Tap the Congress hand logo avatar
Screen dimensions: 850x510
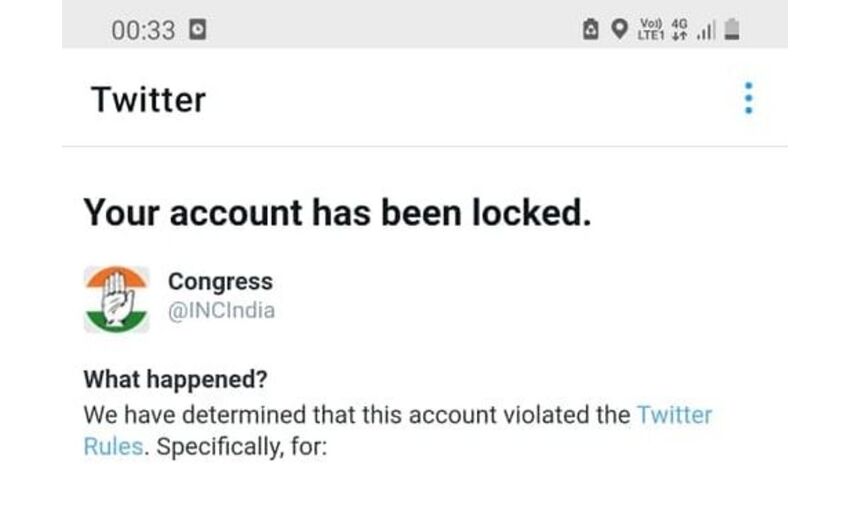click(x=116, y=298)
